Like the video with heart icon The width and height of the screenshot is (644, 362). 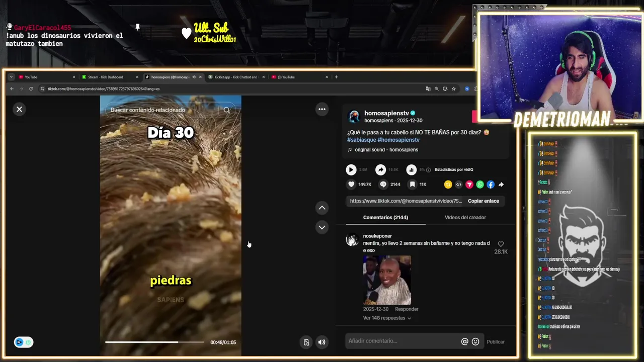pyautogui.click(x=351, y=185)
